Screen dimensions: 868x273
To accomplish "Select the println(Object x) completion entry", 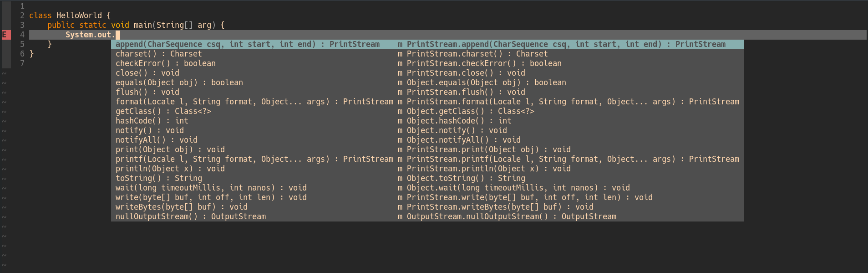I will [x=168, y=168].
